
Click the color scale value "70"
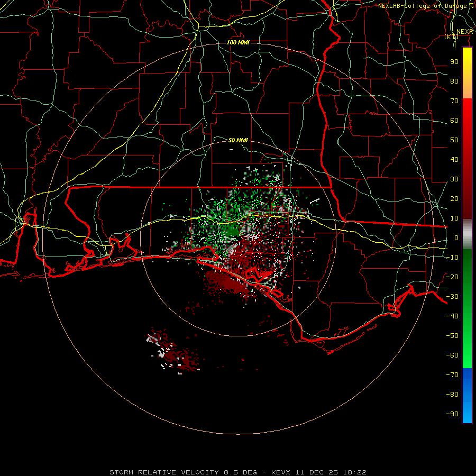[454, 101]
